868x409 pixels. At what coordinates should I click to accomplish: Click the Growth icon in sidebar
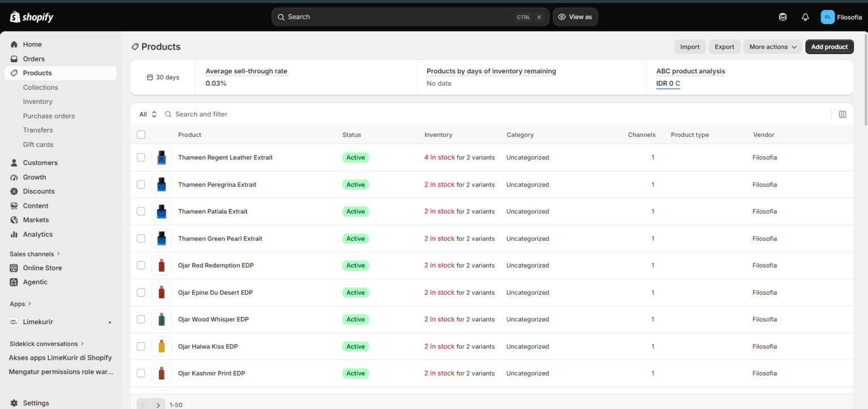pyautogui.click(x=14, y=177)
